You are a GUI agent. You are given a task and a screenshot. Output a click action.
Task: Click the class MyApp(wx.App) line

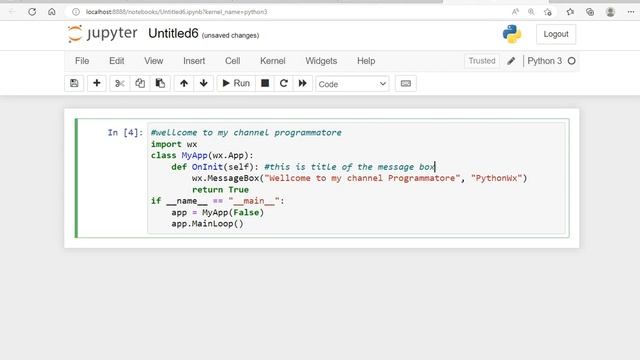click(202, 156)
